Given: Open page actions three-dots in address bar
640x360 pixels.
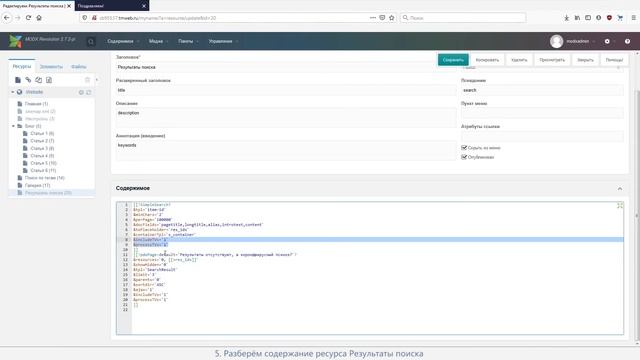Looking at the screenshot, I should pyautogui.click(x=373, y=18).
